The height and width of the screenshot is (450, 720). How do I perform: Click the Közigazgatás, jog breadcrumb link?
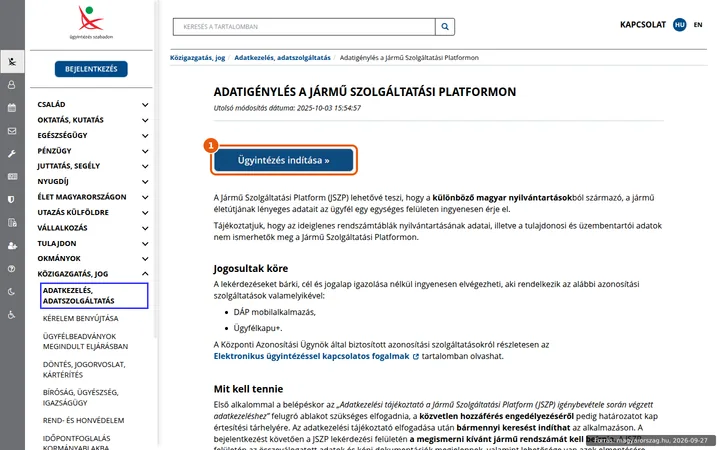click(197, 58)
